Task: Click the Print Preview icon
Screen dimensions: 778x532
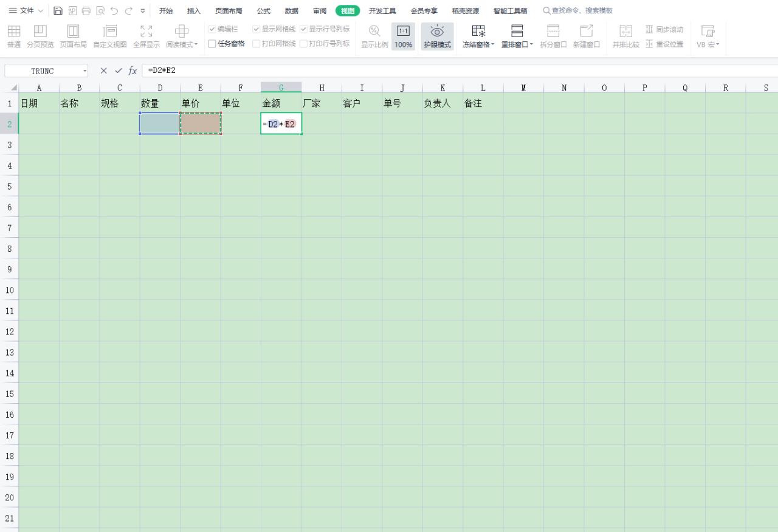Action: point(100,11)
